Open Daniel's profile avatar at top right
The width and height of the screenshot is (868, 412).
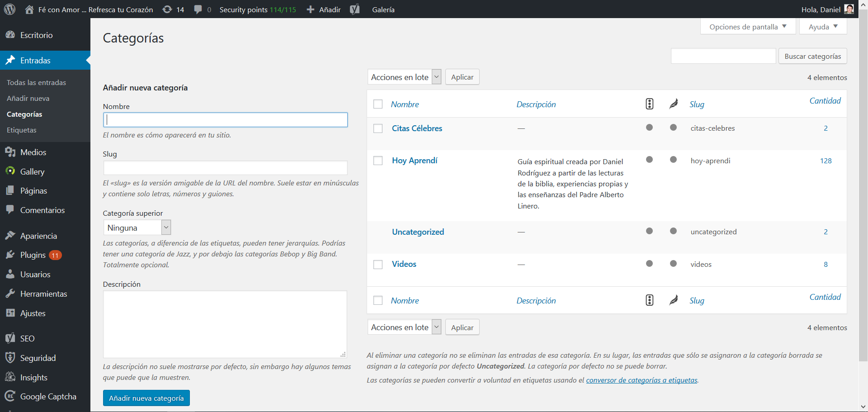849,9
